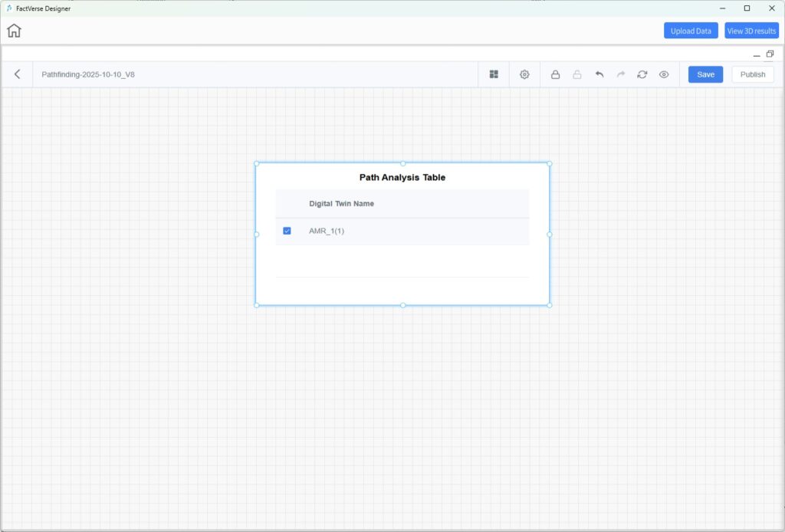Open the widget layout grid icon
The width and height of the screenshot is (785, 532).
(x=494, y=74)
